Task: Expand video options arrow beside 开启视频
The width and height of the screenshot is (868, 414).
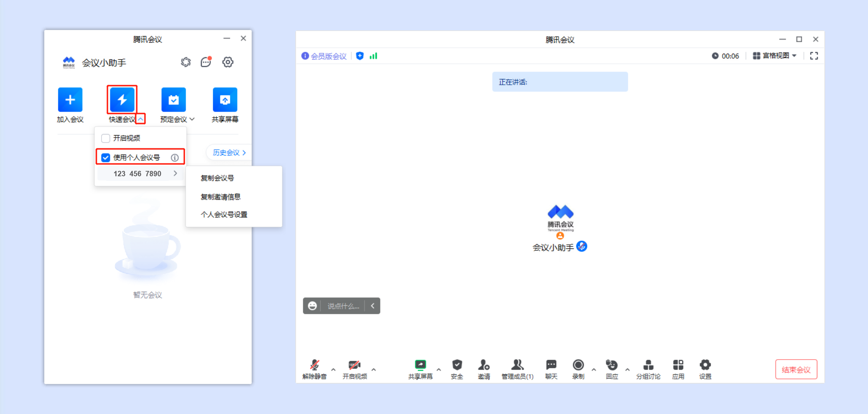Action: pos(374,369)
